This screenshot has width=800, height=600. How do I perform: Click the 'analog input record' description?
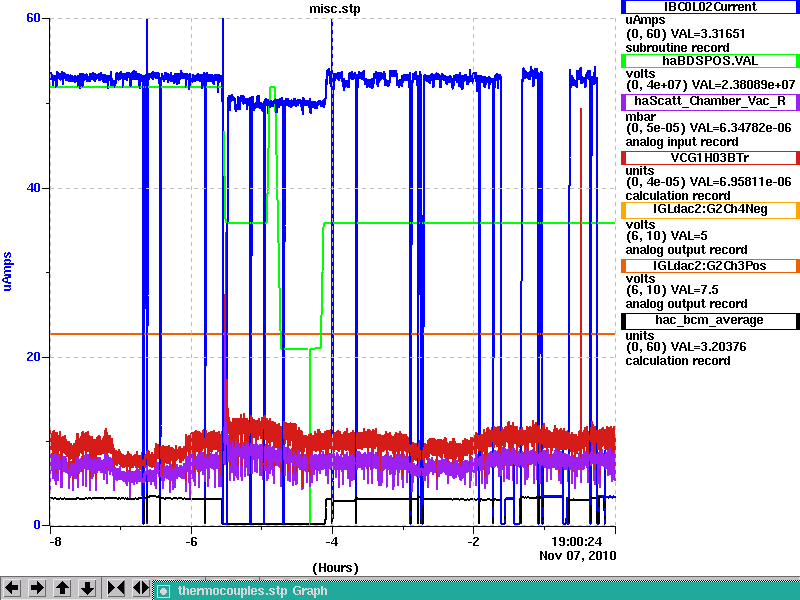682,142
